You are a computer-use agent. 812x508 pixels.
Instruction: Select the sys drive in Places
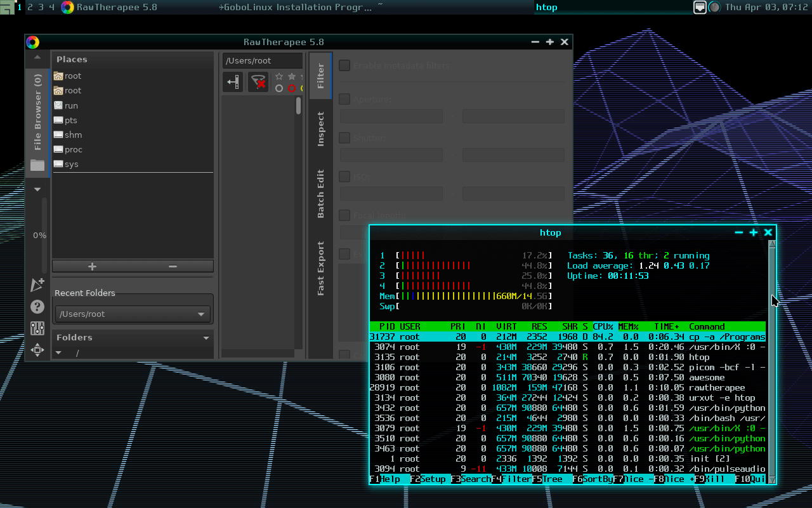point(133,164)
